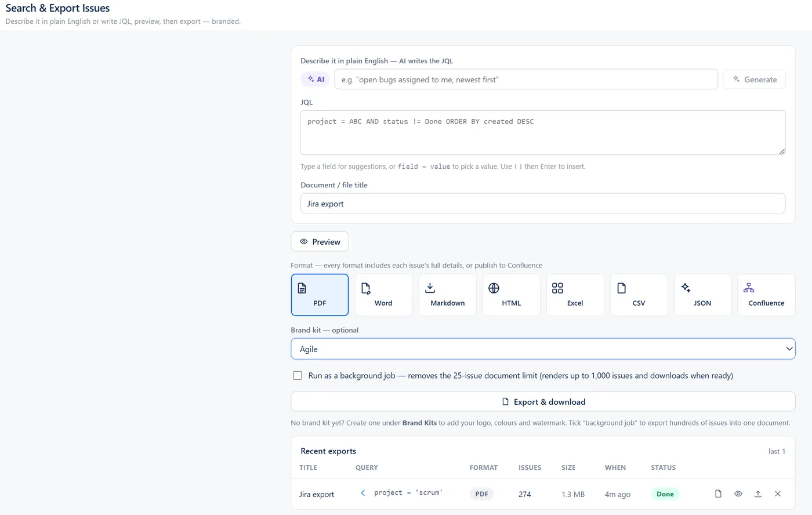The image size is (812, 515).
Task: Click the 'Jira export' title in recent exports
Action: pos(317,495)
